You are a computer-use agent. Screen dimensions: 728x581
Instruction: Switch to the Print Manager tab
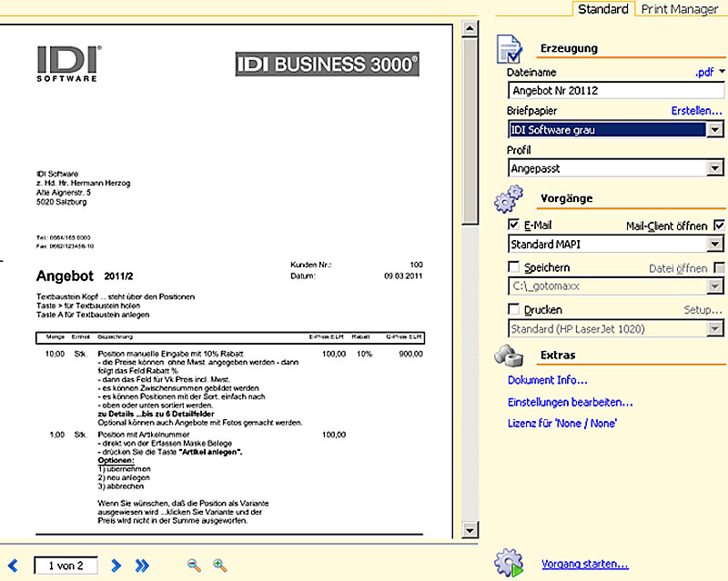pyautogui.click(x=680, y=9)
